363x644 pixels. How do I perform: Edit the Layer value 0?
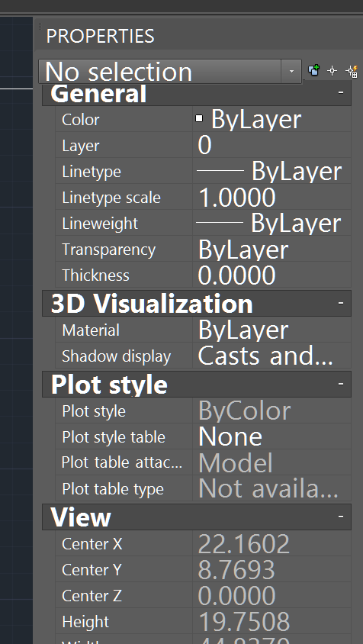point(271,146)
